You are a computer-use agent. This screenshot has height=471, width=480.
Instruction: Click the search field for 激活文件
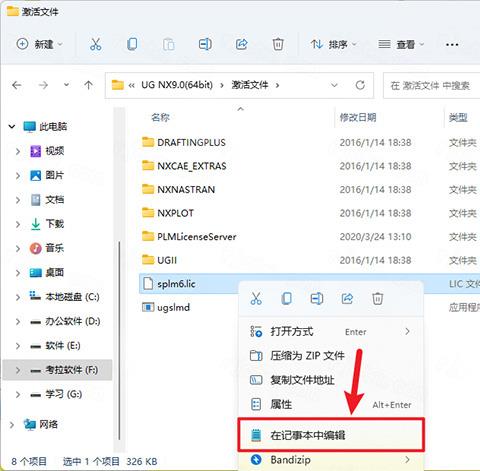click(432, 85)
